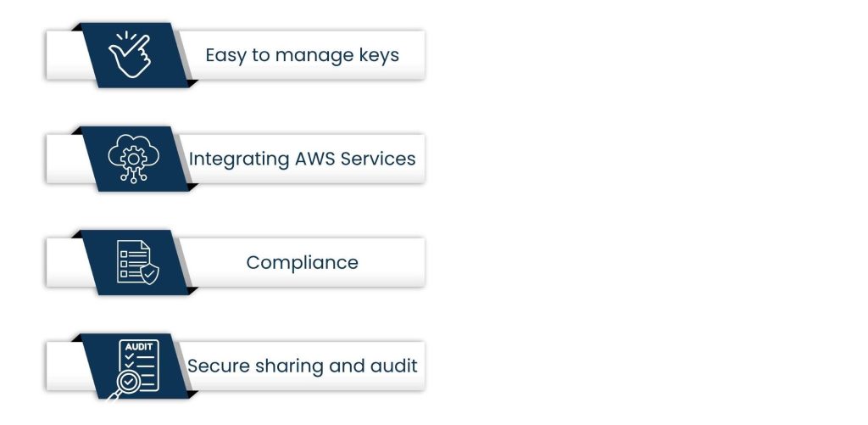Click the word "AWS" in the second banner

[314, 159]
